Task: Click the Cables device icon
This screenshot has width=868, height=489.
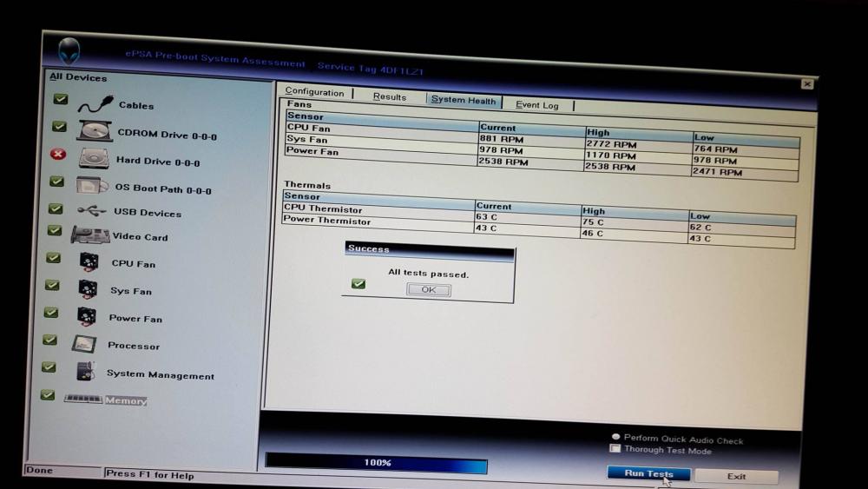Action: [x=93, y=105]
